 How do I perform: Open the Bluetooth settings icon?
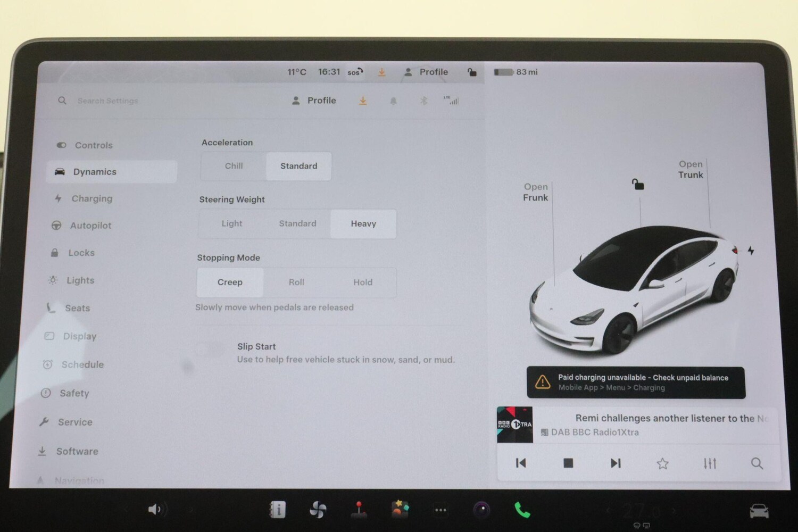pos(424,101)
